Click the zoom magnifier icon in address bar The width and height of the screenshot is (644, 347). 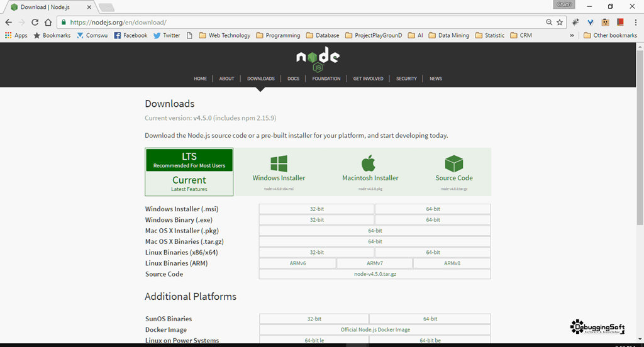point(548,22)
